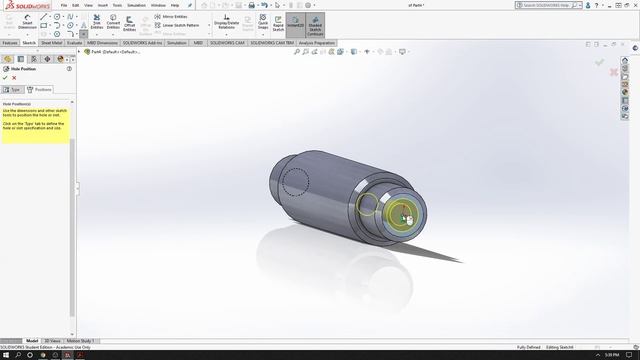Cancel sketch with corner red X

pyautogui.click(x=613, y=72)
